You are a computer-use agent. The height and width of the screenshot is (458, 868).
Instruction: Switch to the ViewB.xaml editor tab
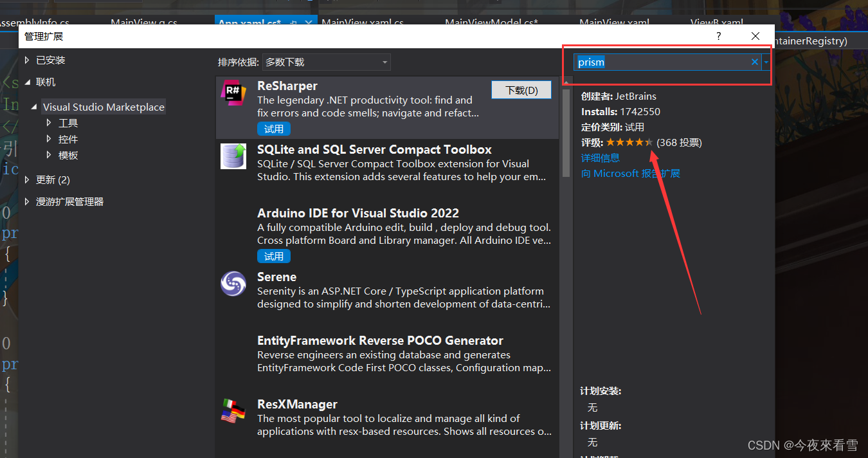pyautogui.click(x=717, y=23)
